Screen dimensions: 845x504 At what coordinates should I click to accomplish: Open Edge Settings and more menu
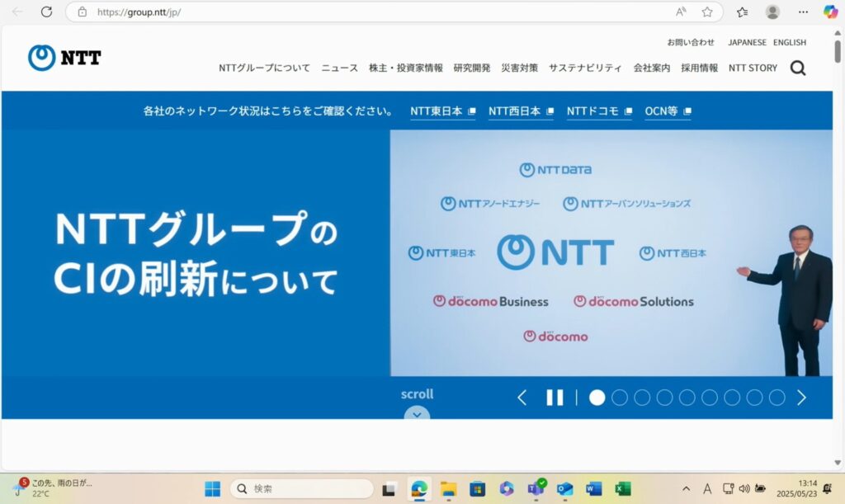click(x=803, y=12)
